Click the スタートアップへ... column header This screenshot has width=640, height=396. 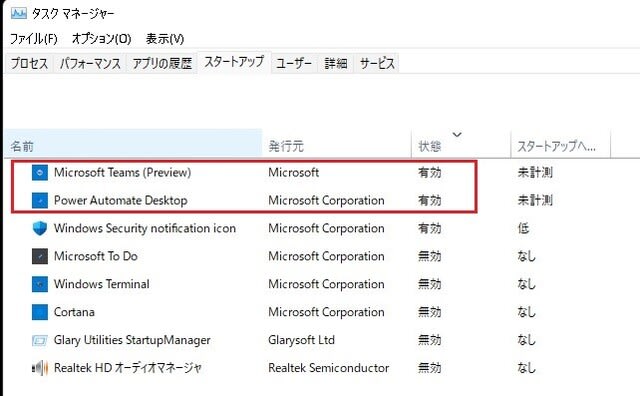(x=560, y=143)
